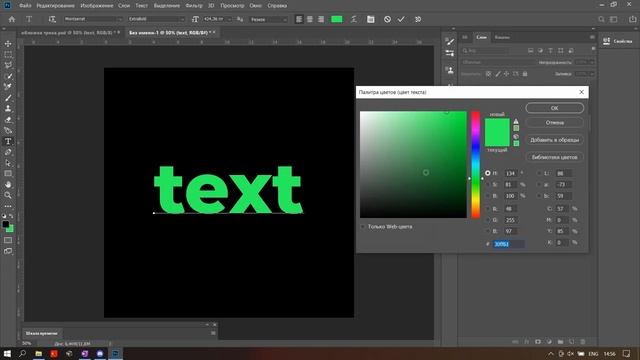This screenshot has width=640, height=360.
Task: Open the anti-aliasing method dropdown
Action: tap(268, 19)
